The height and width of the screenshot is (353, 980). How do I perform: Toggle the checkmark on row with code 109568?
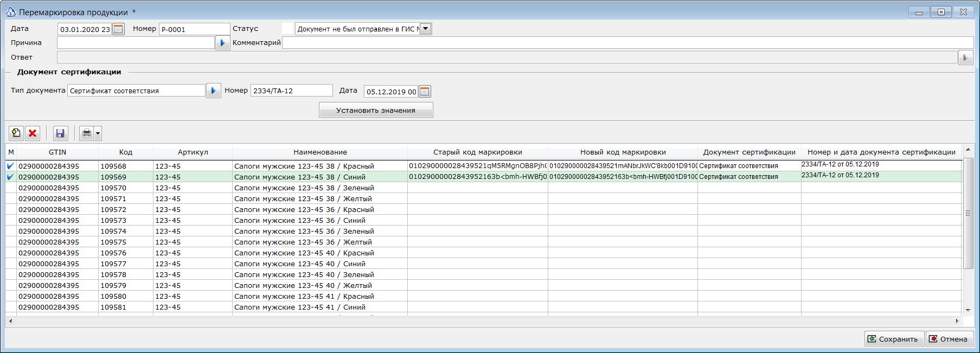coord(10,166)
